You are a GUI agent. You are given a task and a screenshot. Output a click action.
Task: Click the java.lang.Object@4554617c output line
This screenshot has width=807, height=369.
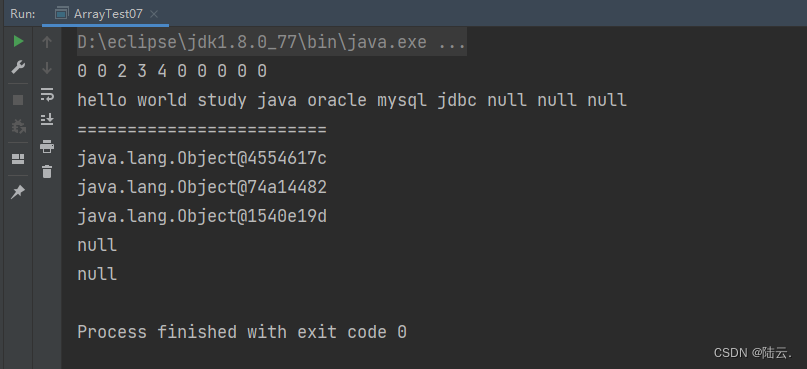[202, 159]
